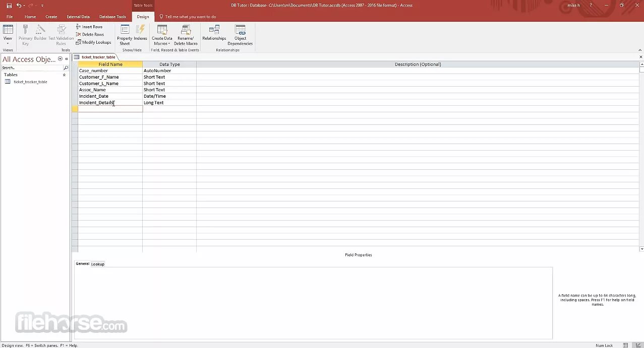
Task: Select the Case_number field name cell
Action: [110, 71]
